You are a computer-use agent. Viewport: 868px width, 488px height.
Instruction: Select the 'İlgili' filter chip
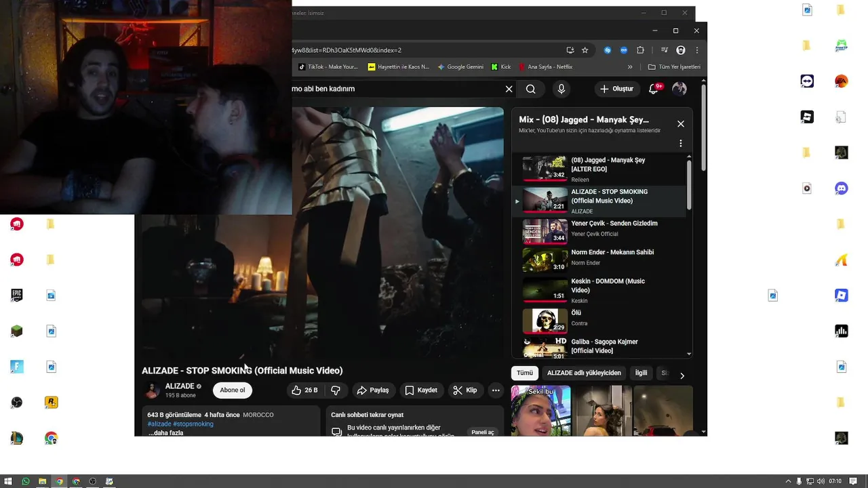pyautogui.click(x=641, y=373)
